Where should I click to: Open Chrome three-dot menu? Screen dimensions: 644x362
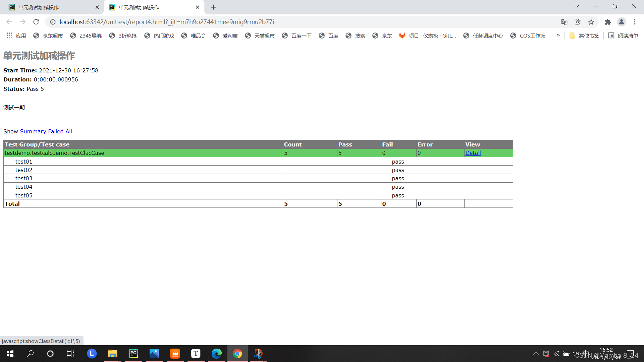click(635, 22)
